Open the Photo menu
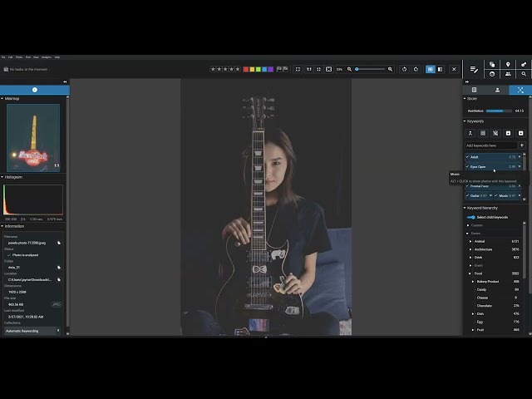The height and width of the screenshot is (399, 532). tap(19, 57)
